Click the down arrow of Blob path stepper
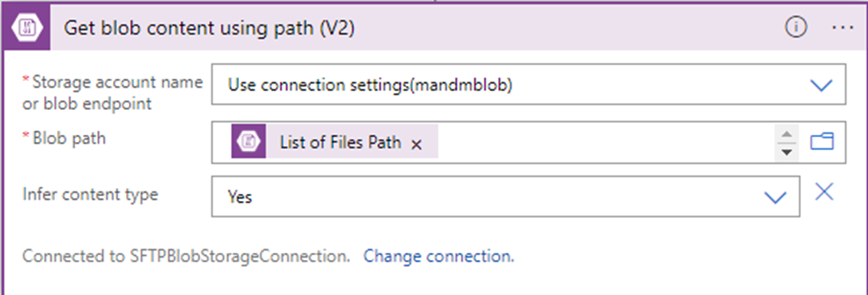Screen dimensions: 868x295 pos(787,151)
